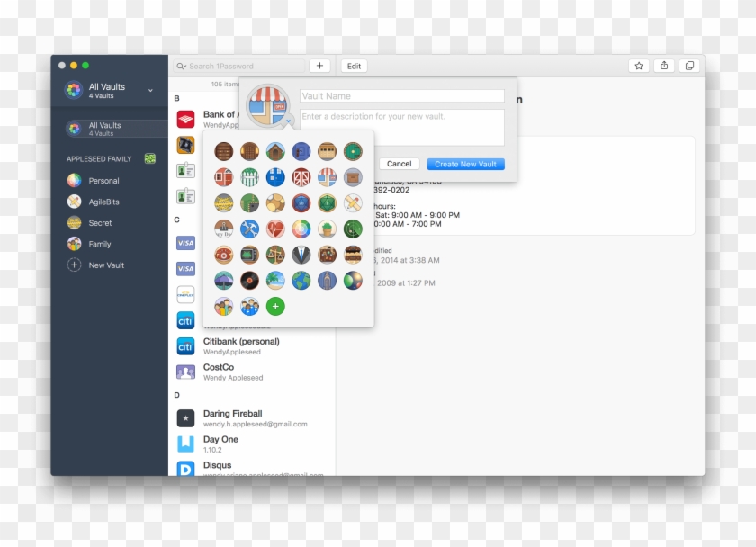The height and width of the screenshot is (547, 756).
Task: Pick the round green hobbit door icon
Action: (x=353, y=151)
